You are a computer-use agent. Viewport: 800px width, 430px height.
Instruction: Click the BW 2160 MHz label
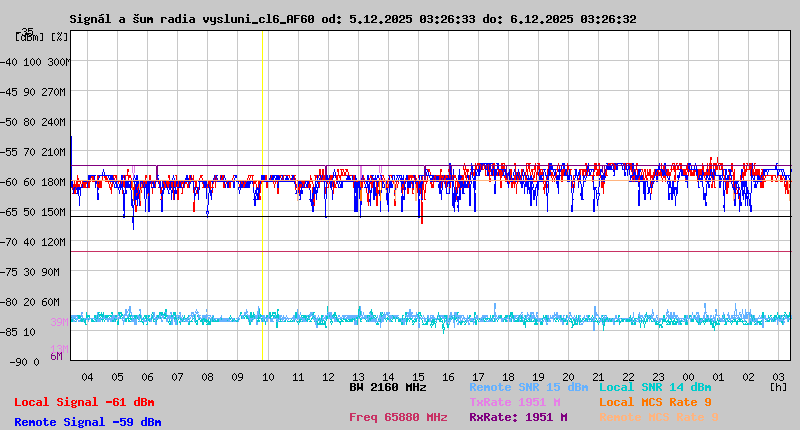(x=388, y=387)
